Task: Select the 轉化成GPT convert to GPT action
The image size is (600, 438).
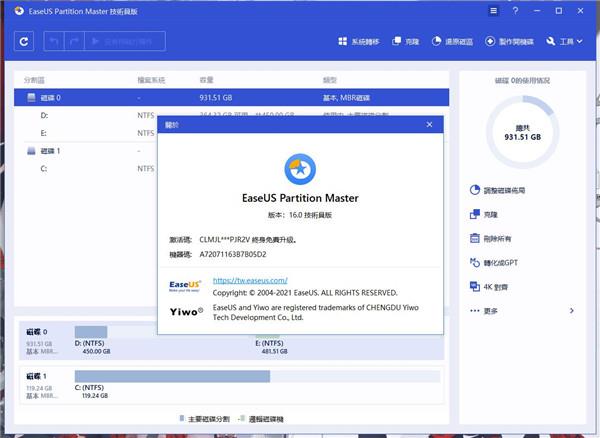Action: tap(494, 262)
